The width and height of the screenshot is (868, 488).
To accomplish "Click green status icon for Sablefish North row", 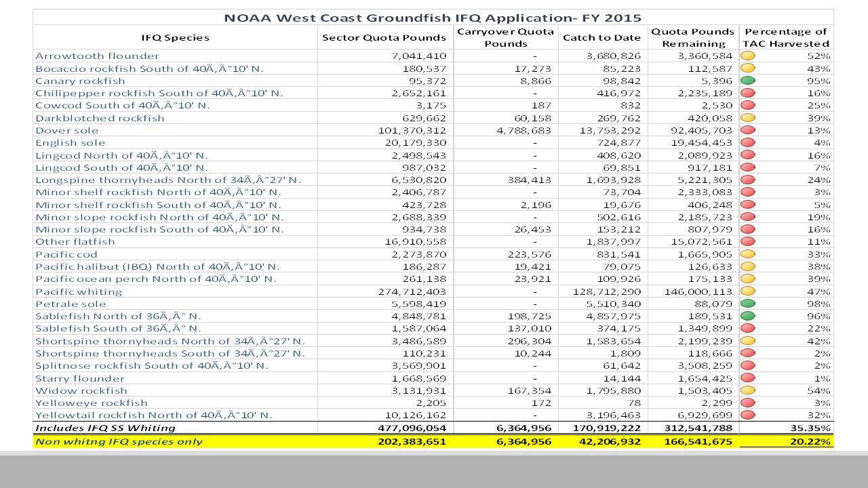I will pos(749,316).
